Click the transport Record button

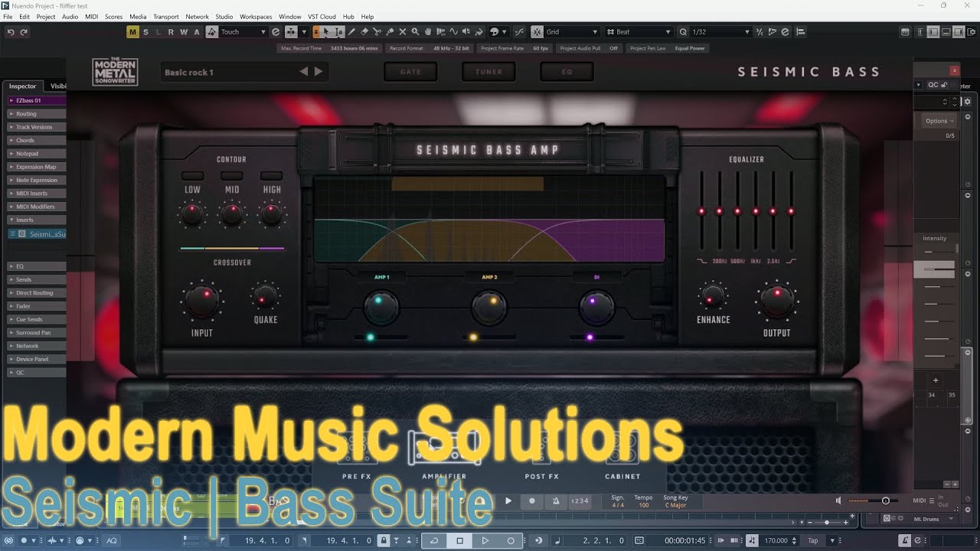511,540
